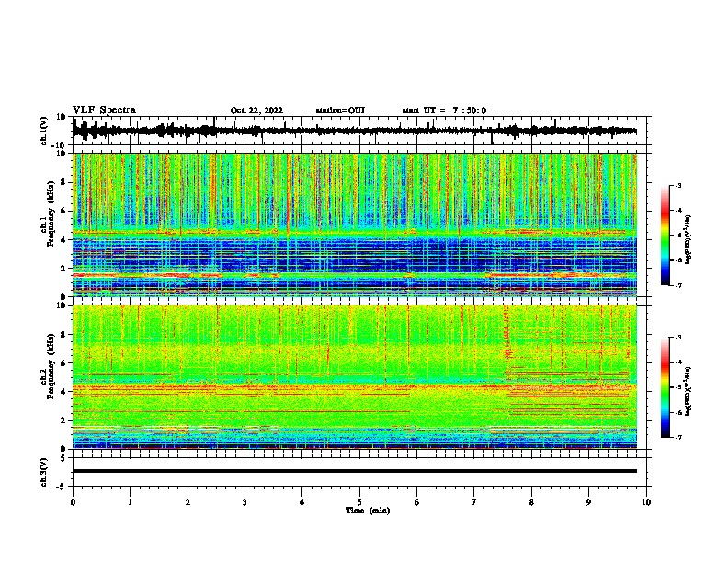Screen dimensions: 728x563
Task: Click the "VLF Spectra" plot title
Action: coord(104,109)
